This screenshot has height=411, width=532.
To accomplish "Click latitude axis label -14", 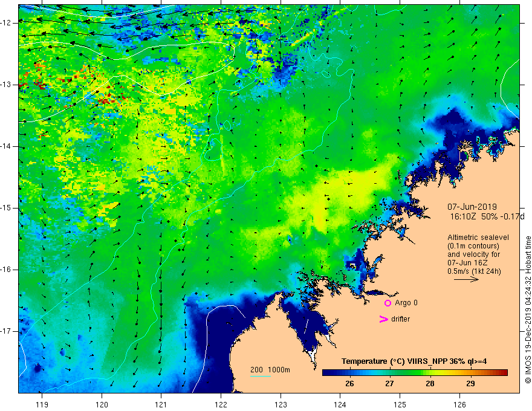I will pos(6,146).
